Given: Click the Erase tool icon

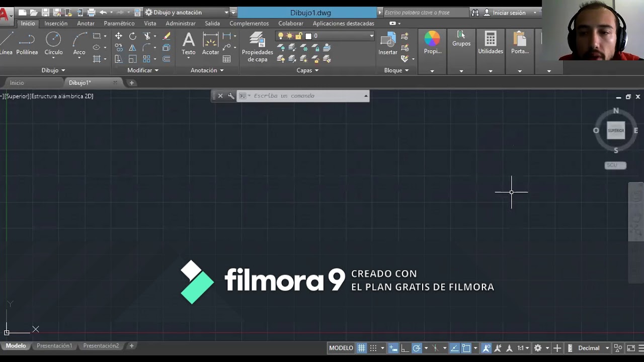Looking at the screenshot, I should (x=167, y=36).
